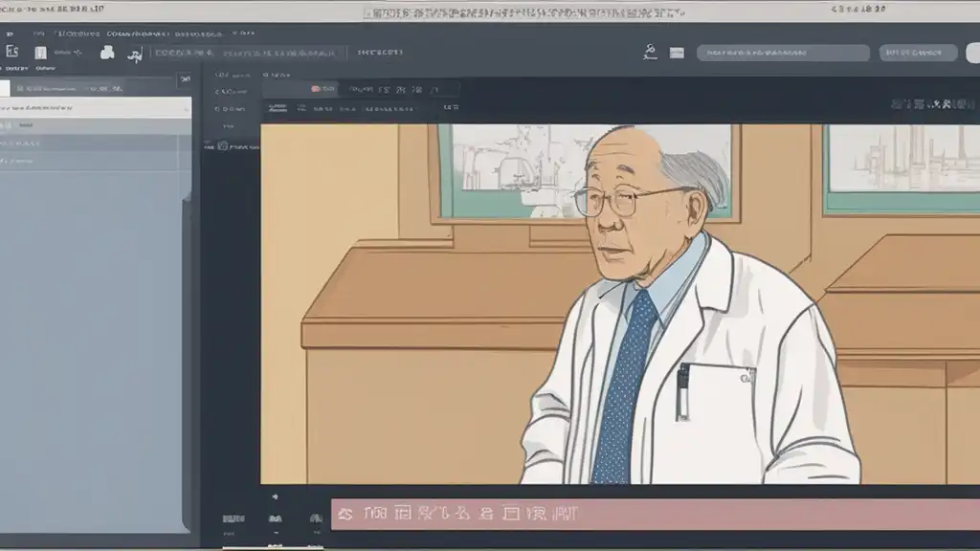The width and height of the screenshot is (980, 551).
Task: Toggle the small square button at the left panel's top right
Action: coord(185,79)
